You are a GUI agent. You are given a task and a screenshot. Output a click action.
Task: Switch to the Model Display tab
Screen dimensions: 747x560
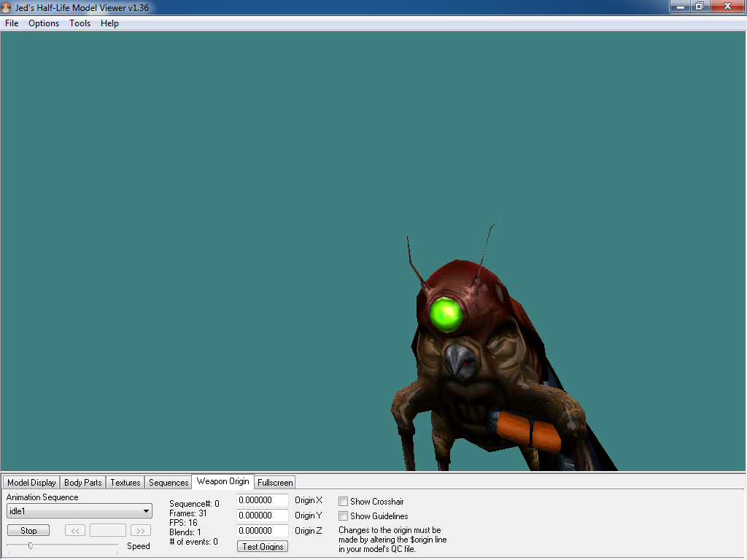click(31, 483)
